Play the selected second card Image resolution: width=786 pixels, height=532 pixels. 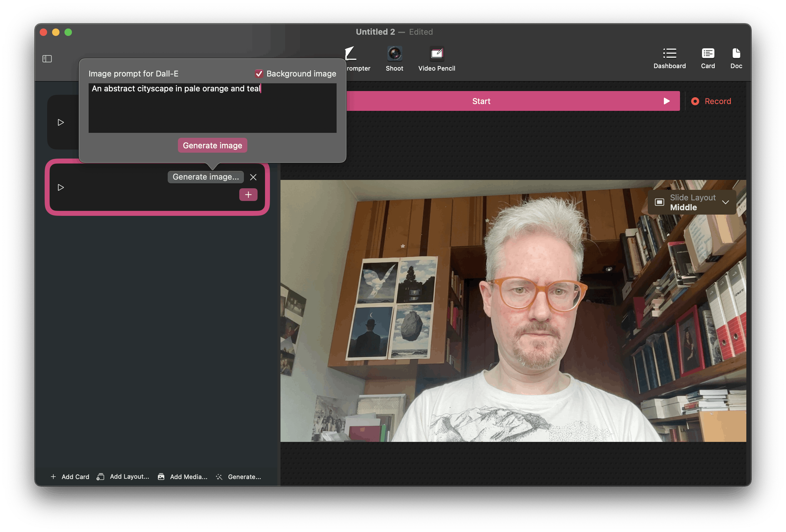tap(61, 187)
